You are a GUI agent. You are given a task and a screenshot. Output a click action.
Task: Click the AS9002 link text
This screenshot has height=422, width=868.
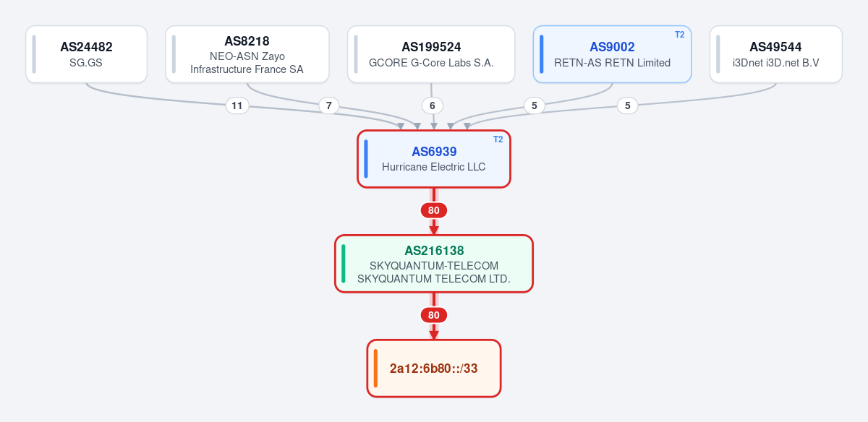click(613, 47)
